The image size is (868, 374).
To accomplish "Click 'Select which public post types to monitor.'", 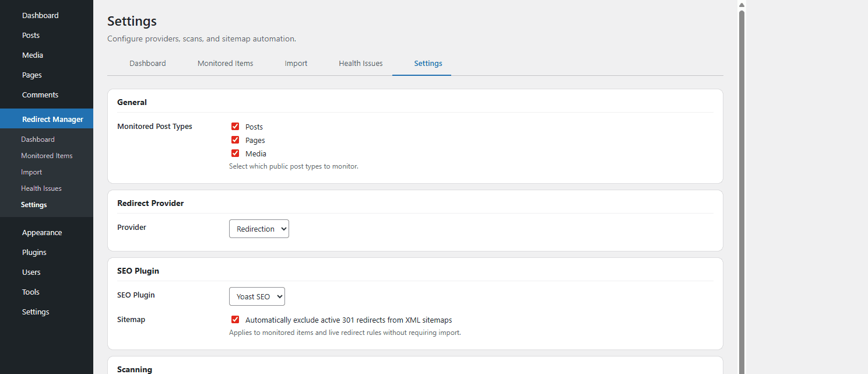I will pos(294,166).
